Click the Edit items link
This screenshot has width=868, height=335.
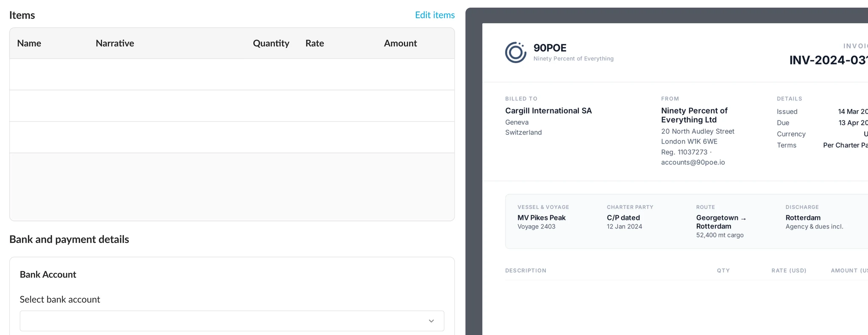point(434,15)
